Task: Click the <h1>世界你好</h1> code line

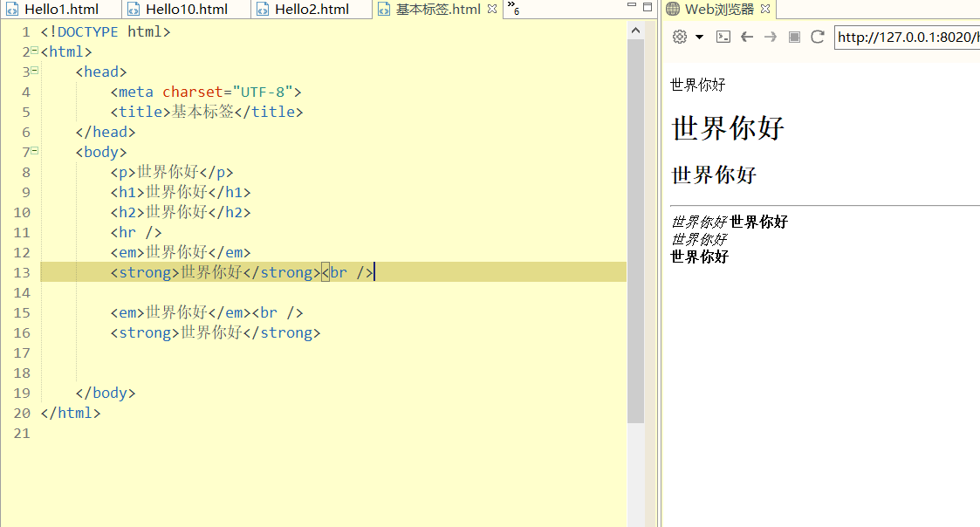Action: click(181, 192)
